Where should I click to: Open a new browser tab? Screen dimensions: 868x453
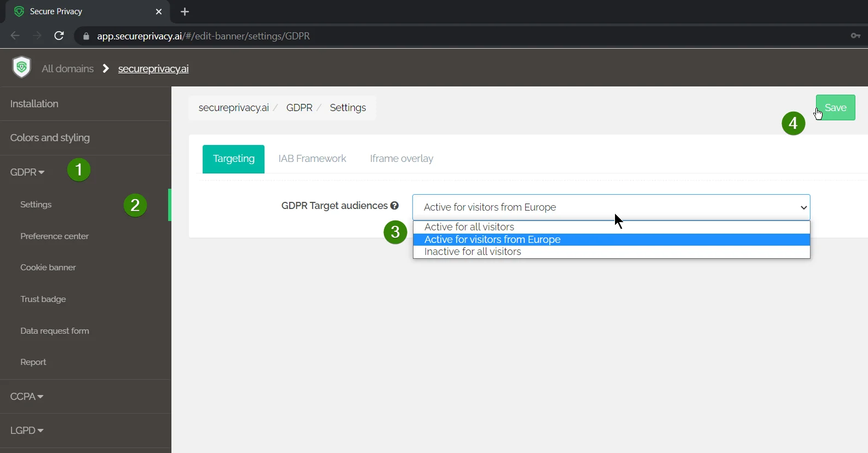click(x=185, y=11)
